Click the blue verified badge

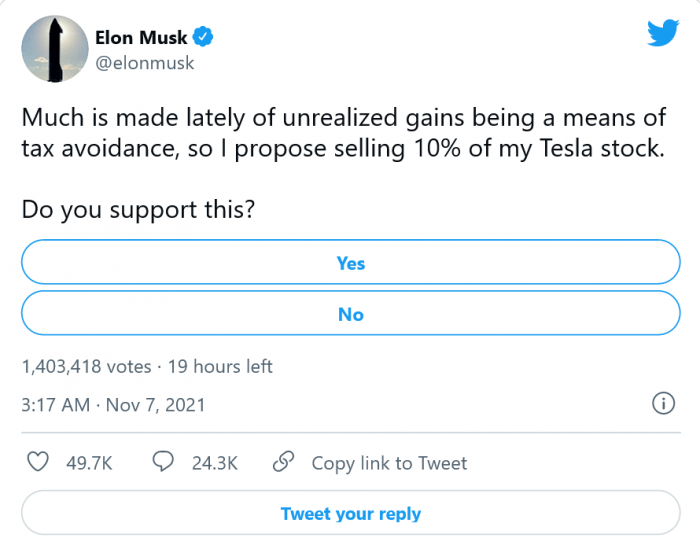[203, 38]
